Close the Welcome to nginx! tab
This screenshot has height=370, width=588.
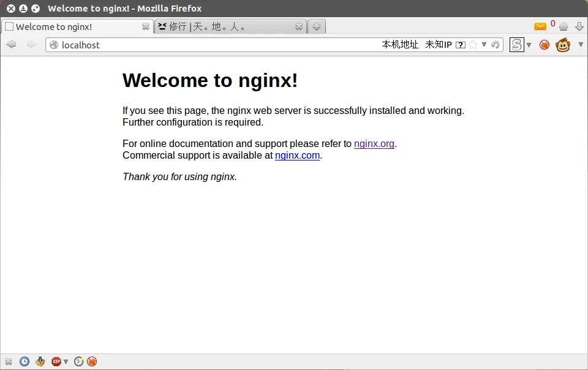coord(146,26)
